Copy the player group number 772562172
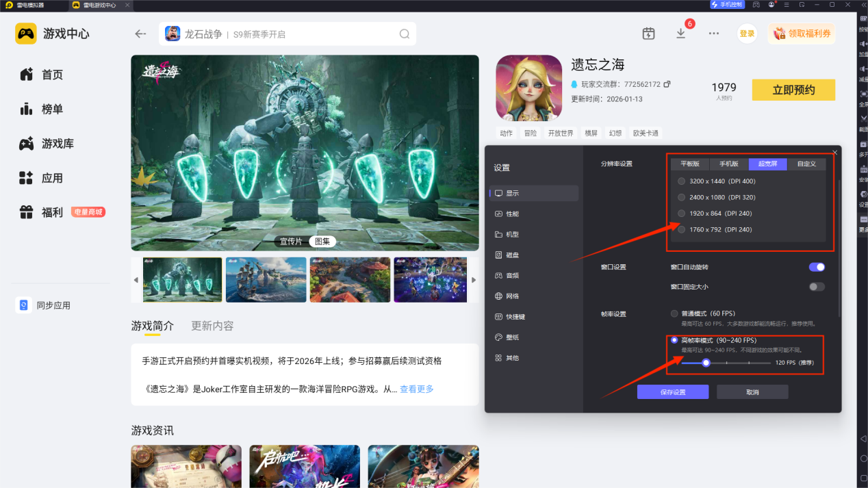 pos(667,84)
